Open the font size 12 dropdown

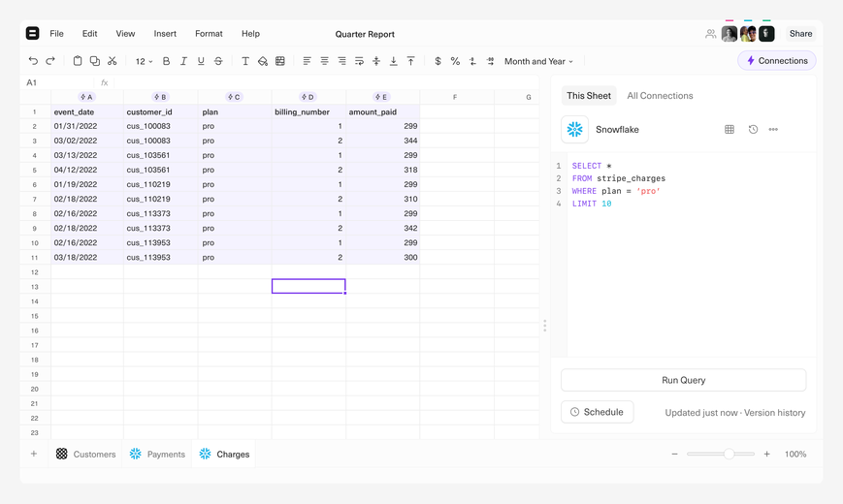point(144,61)
